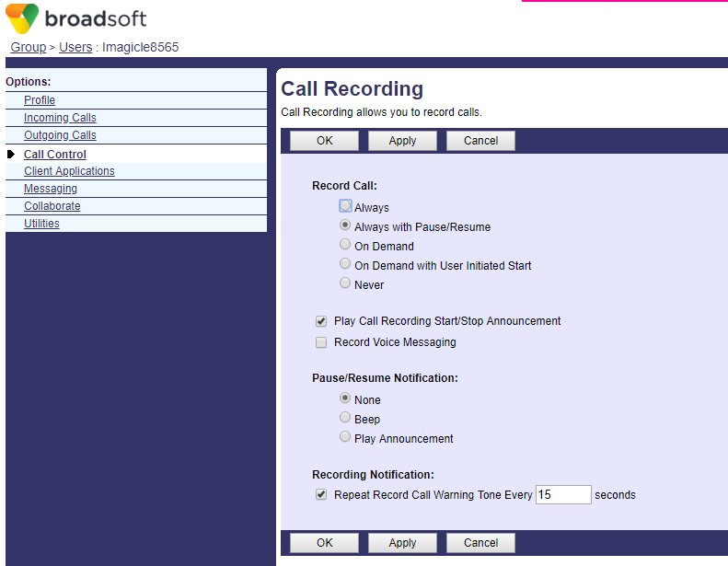Click the BroadSoft logo
Screen dimensions: 728x566
[75, 19]
